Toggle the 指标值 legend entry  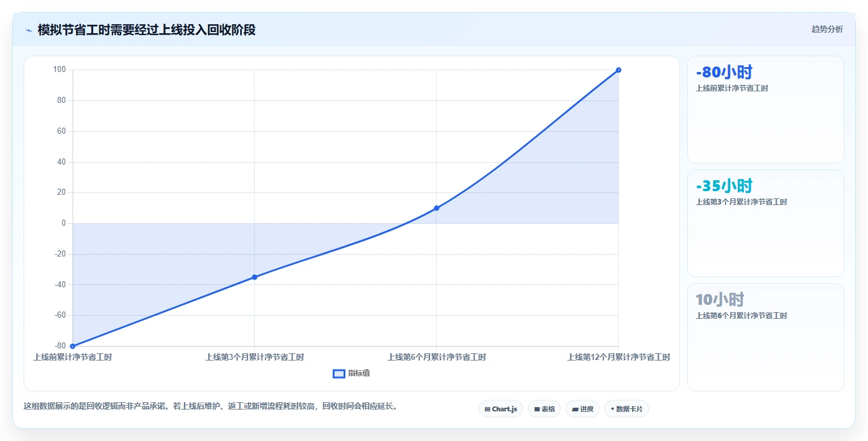point(351,373)
